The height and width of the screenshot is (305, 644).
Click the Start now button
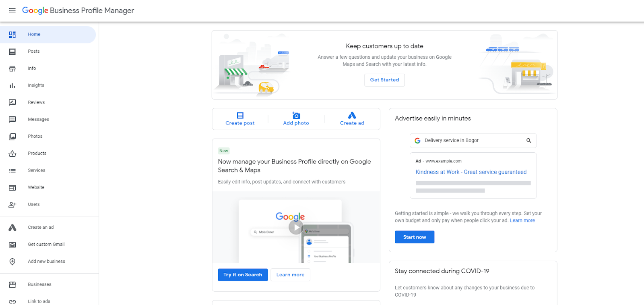[415, 237]
